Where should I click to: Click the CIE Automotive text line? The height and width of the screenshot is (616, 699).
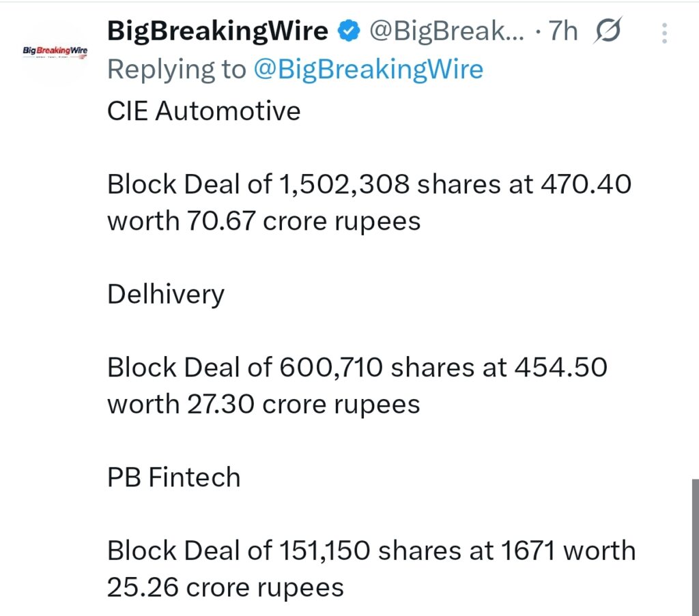203,111
